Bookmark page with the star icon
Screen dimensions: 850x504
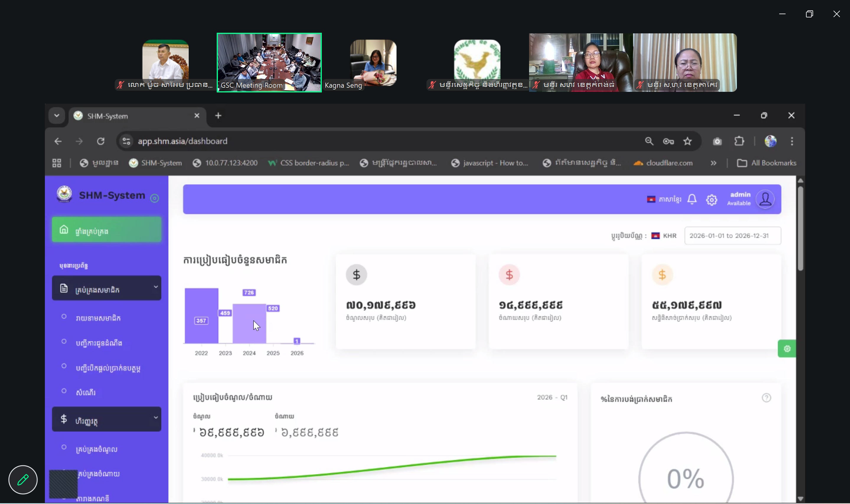(x=687, y=141)
